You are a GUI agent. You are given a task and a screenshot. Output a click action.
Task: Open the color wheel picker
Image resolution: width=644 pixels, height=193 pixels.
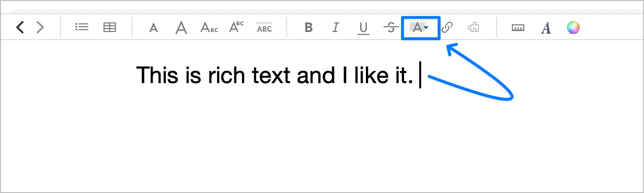click(x=573, y=28)
